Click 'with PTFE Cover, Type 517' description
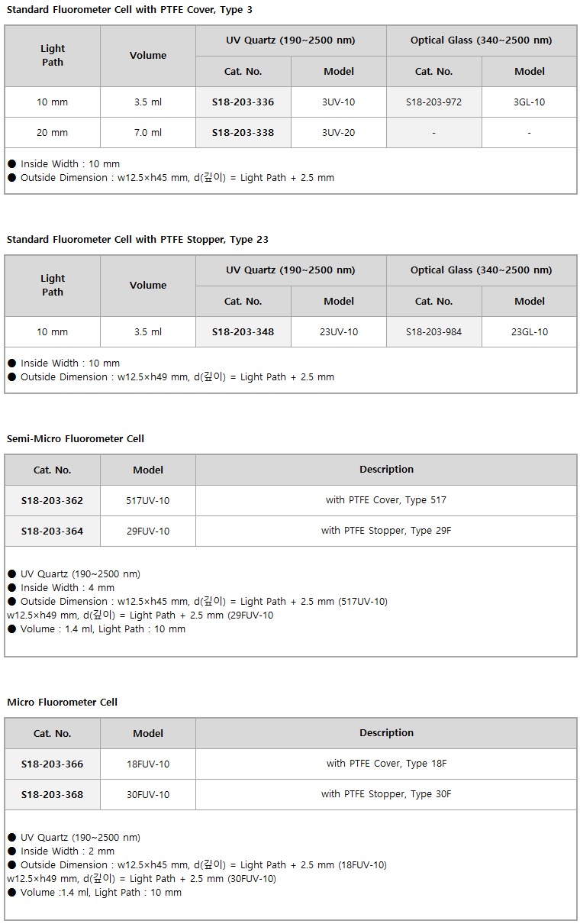 click(x=386, y=500)
